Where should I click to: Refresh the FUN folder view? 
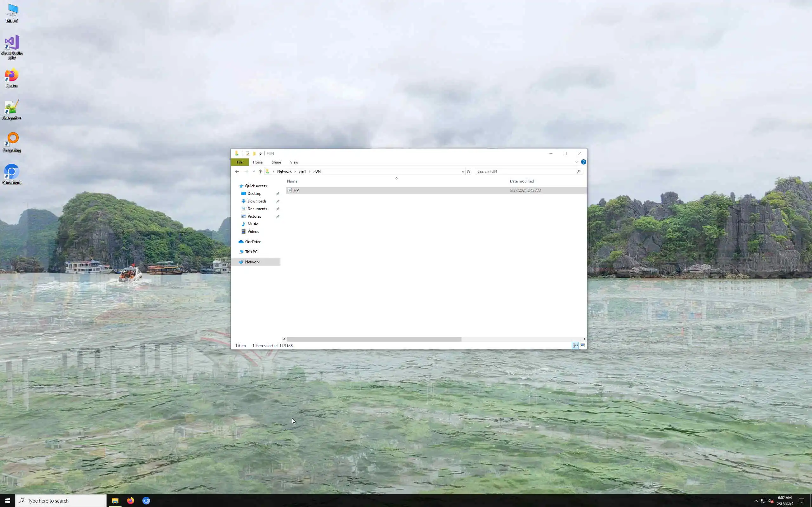(468, 171)
